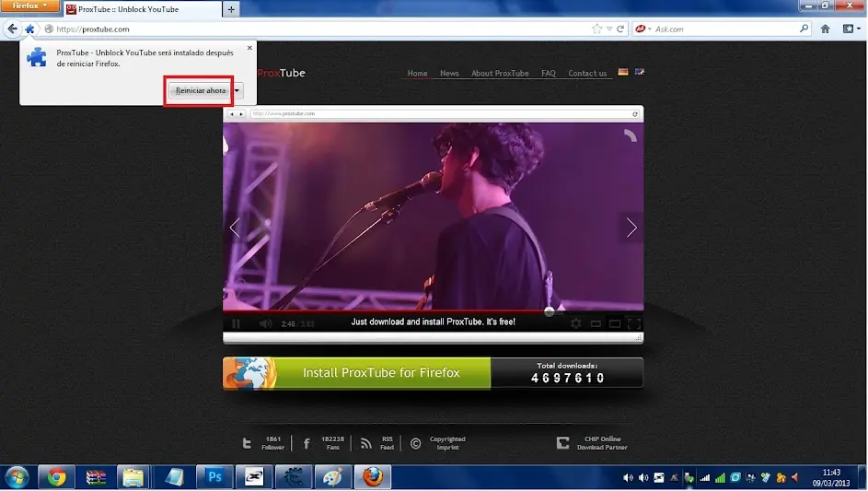
Task: Open the RSS Feed link
Action: [x=377, y=443]
